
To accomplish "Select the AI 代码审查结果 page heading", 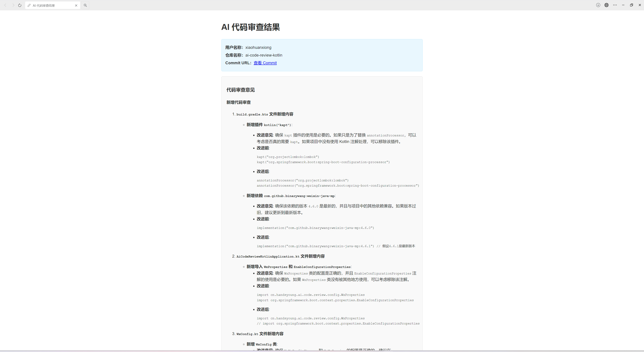I will (251, 27).
